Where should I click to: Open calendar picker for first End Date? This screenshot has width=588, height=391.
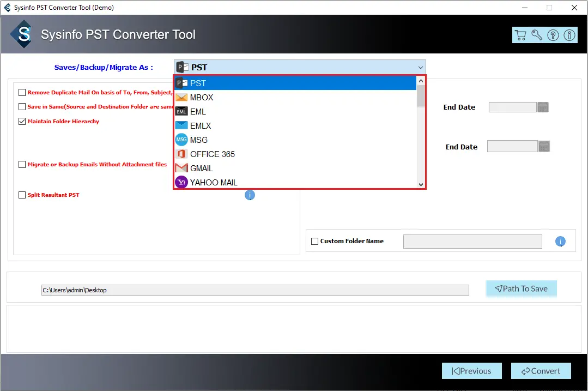(x=543, y=107)
